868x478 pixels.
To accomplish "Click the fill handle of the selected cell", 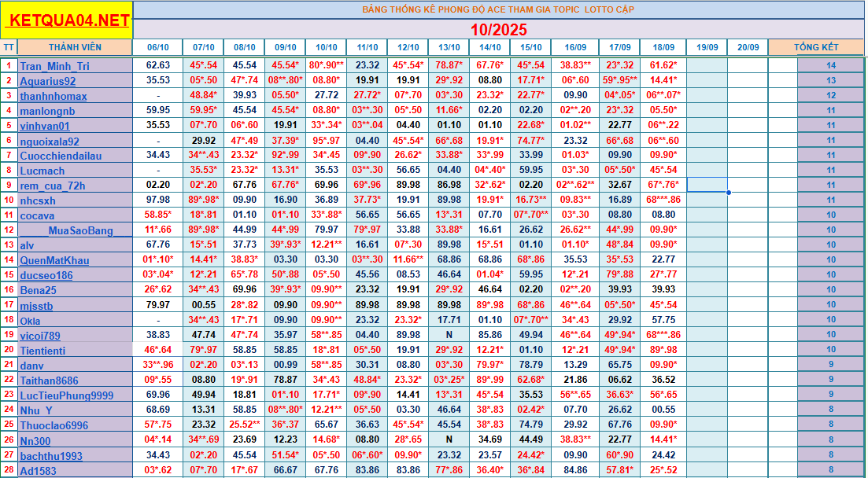I will pos(728,193).
